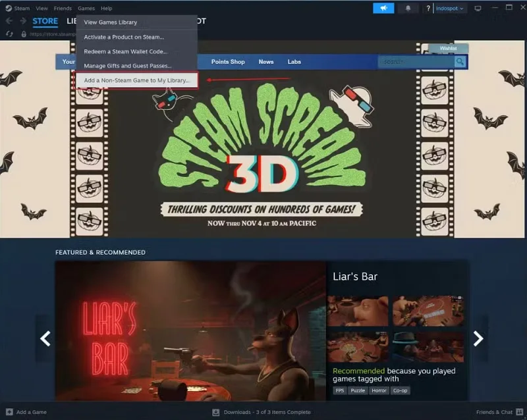This screenshot has height=420, width=527.
Task: Click the Downloads tray icon
Action: (x=216, y=412)
